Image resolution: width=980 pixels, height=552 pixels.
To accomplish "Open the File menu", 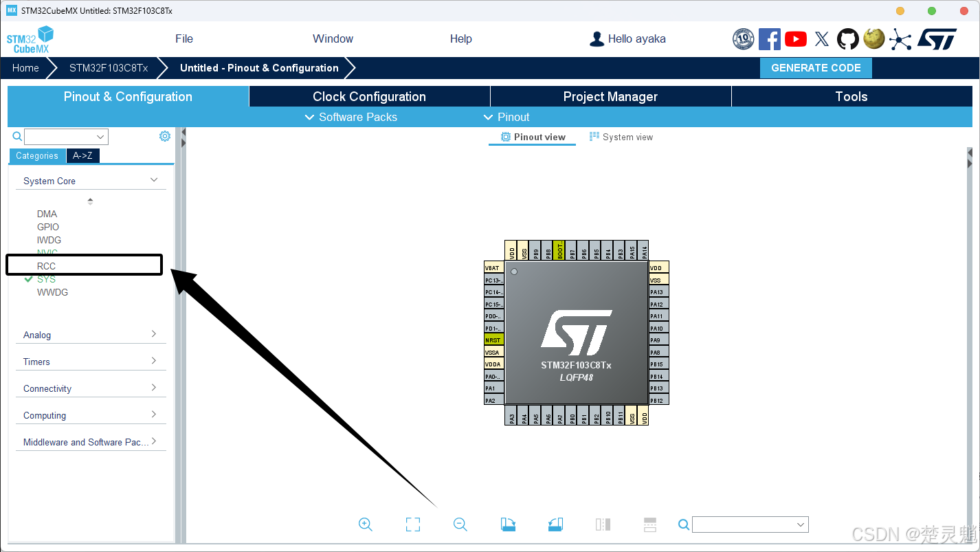I will (x=184, y=39).
